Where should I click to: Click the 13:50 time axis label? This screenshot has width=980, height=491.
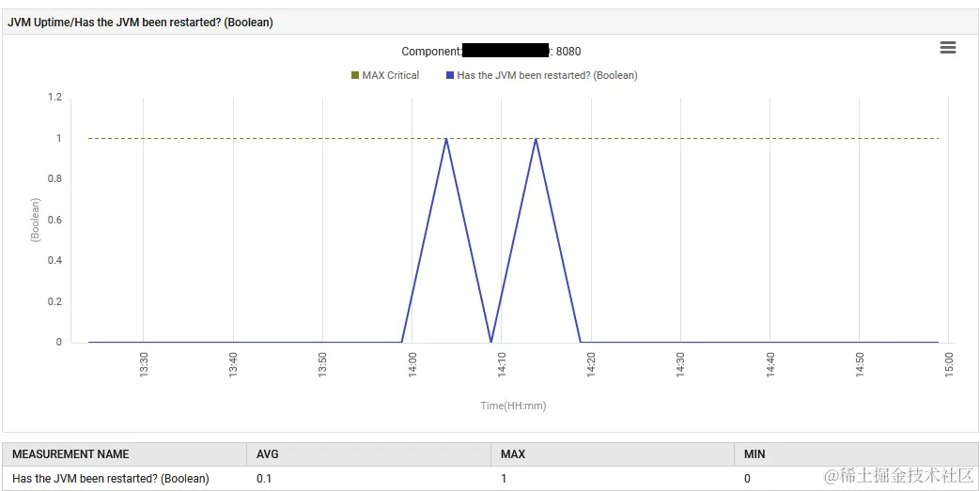(x=323, y=365)
